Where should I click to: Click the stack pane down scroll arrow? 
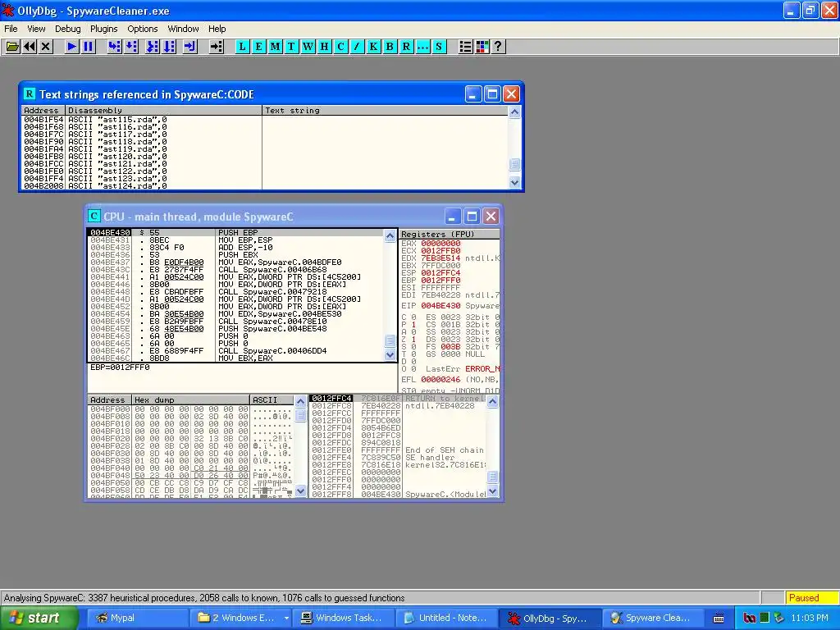[x=492, y=491]
